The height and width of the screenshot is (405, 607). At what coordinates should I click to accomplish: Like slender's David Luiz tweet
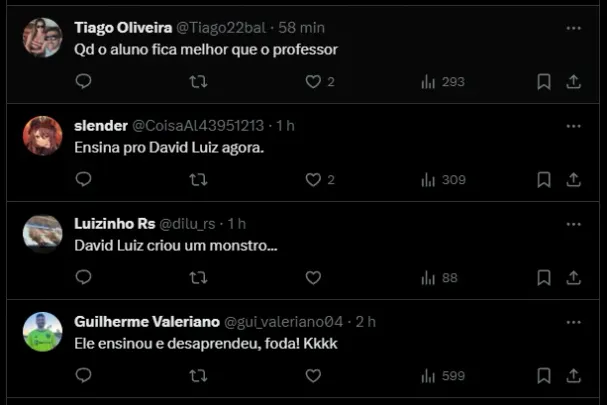pos(313,179)
